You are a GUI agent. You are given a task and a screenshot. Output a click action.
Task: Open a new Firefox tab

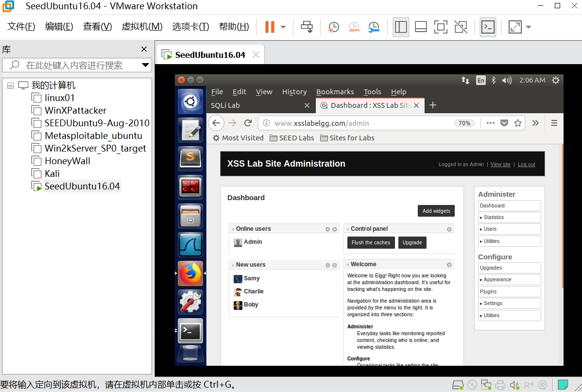pos(432,105)
